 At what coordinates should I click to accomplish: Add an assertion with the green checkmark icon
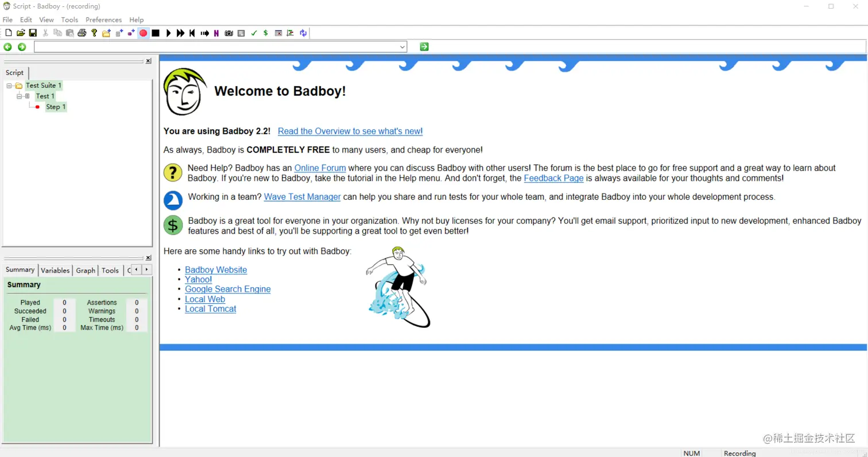(x=254, y=33)
